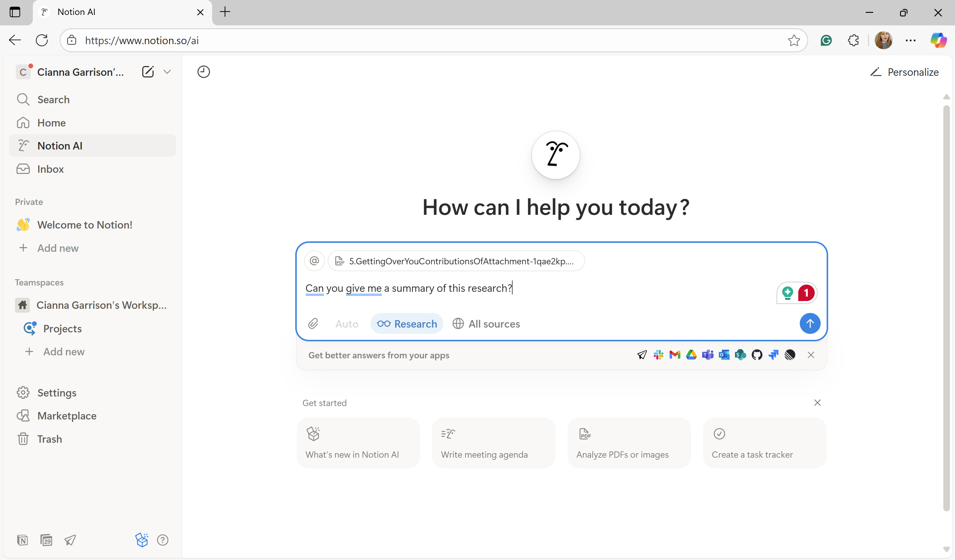Open Notion Calendar from bottom sidebar

(46, 540)
